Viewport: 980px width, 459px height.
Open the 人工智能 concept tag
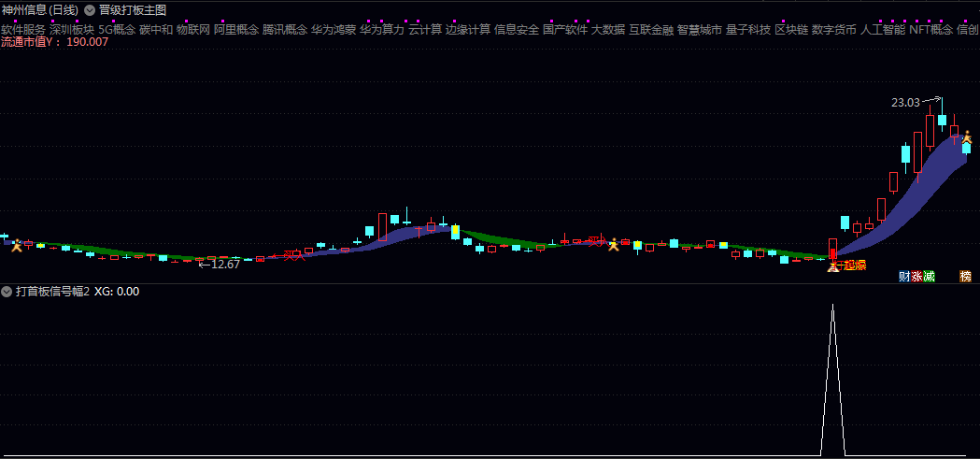tap(883, 29)
